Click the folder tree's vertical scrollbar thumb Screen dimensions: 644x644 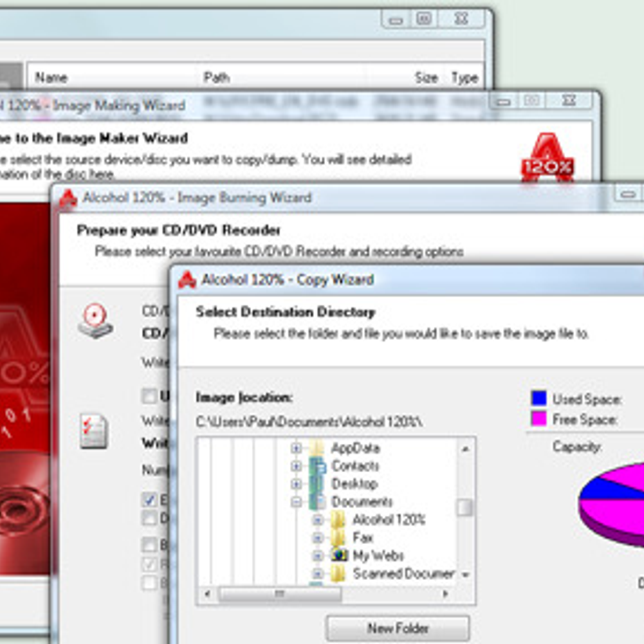coord(465,507)
